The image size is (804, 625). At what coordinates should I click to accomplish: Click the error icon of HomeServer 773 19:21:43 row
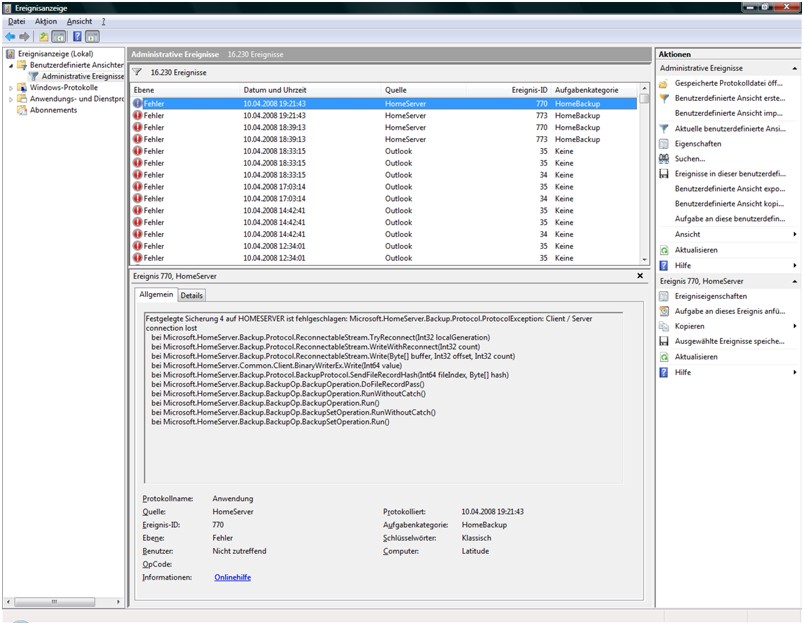(137, 115)
